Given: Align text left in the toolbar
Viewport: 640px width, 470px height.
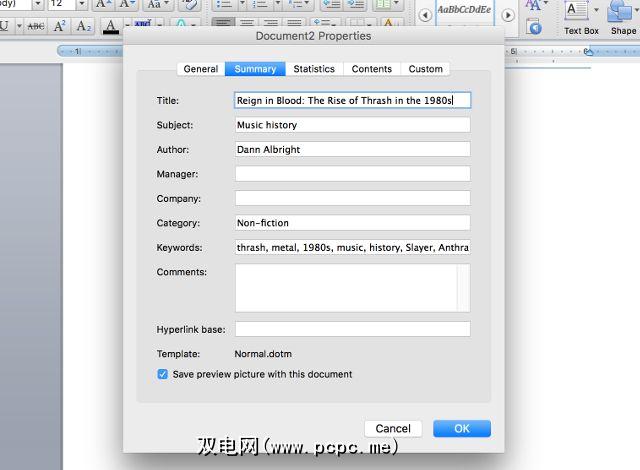Looking at the screenshot, I should 223,22.
